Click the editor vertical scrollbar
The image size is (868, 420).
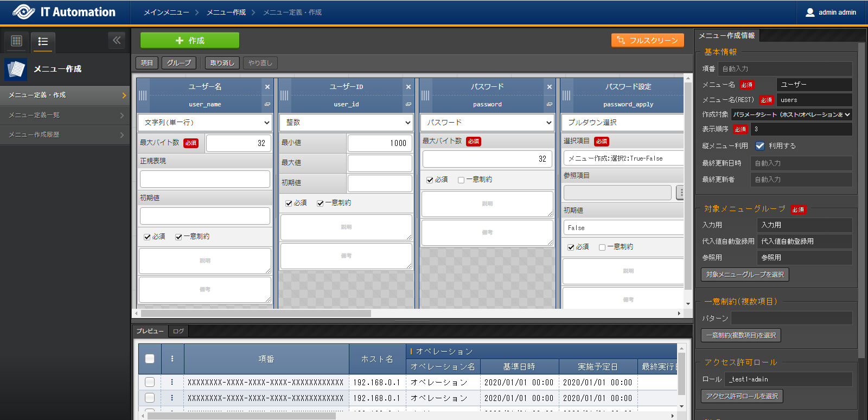pos(688,186)
